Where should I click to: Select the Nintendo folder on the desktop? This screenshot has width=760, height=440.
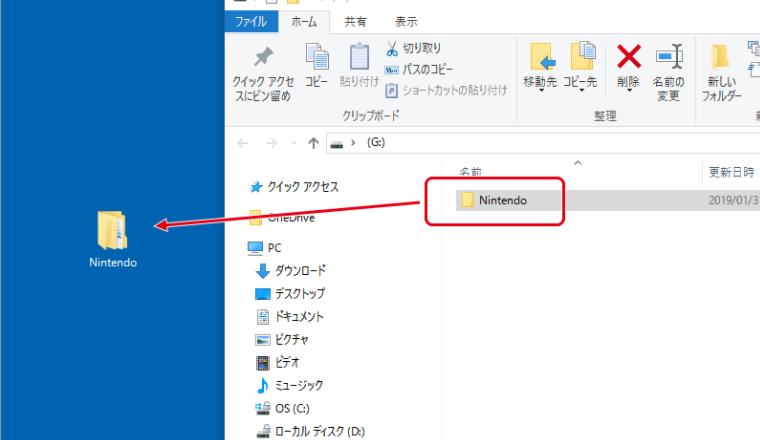point(113,240)
